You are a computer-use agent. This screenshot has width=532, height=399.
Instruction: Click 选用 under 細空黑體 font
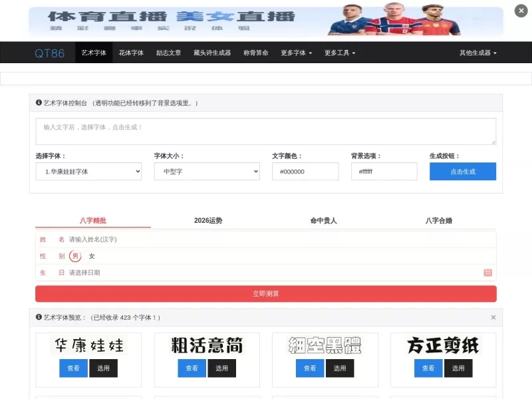pos(340,368)
